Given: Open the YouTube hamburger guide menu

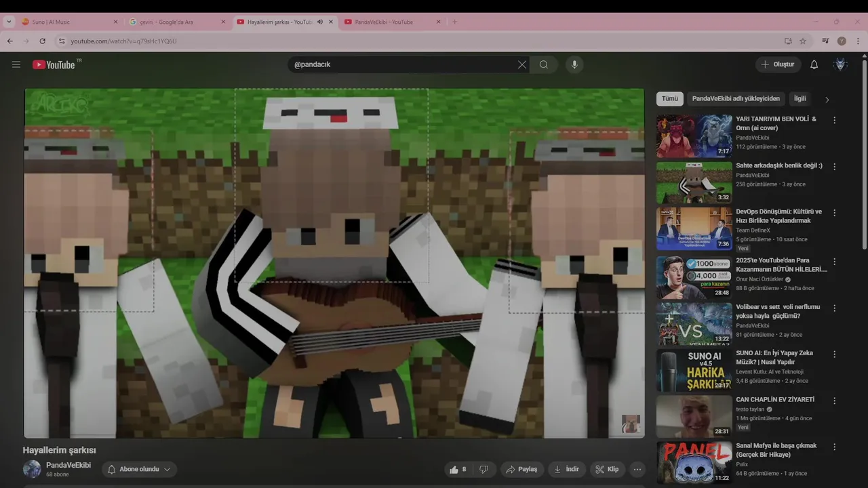Looking at the screenshot, I should pos(16,64).
